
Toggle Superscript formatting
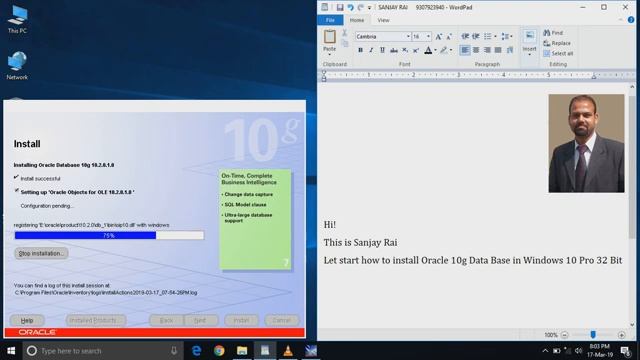pyautogui.click(x=416, y=50)
